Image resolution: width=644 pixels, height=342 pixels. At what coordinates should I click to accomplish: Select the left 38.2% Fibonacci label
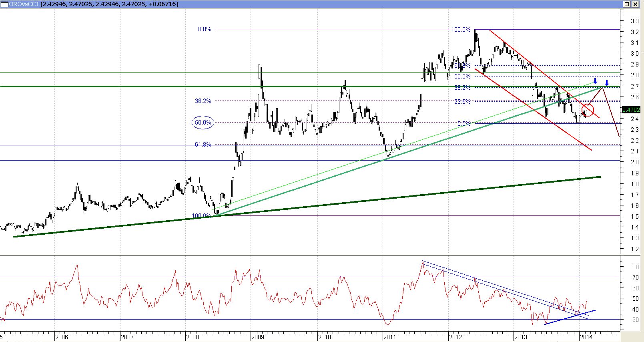(203, 101)
